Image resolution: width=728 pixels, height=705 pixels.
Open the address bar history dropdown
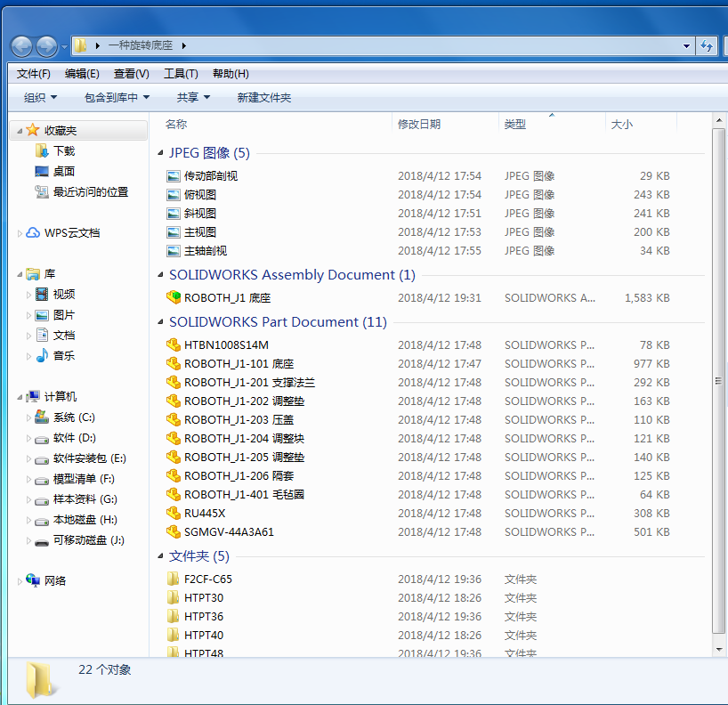point(686,46)
